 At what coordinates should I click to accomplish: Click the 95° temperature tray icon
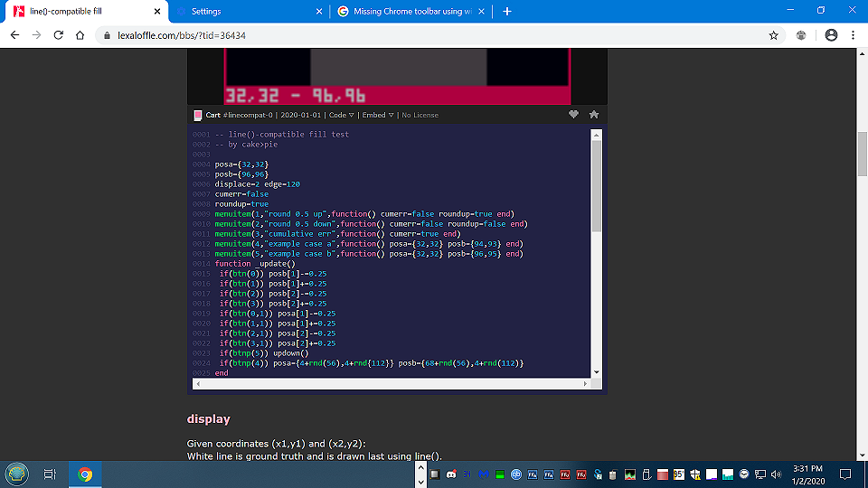click(x=679, y=474)
